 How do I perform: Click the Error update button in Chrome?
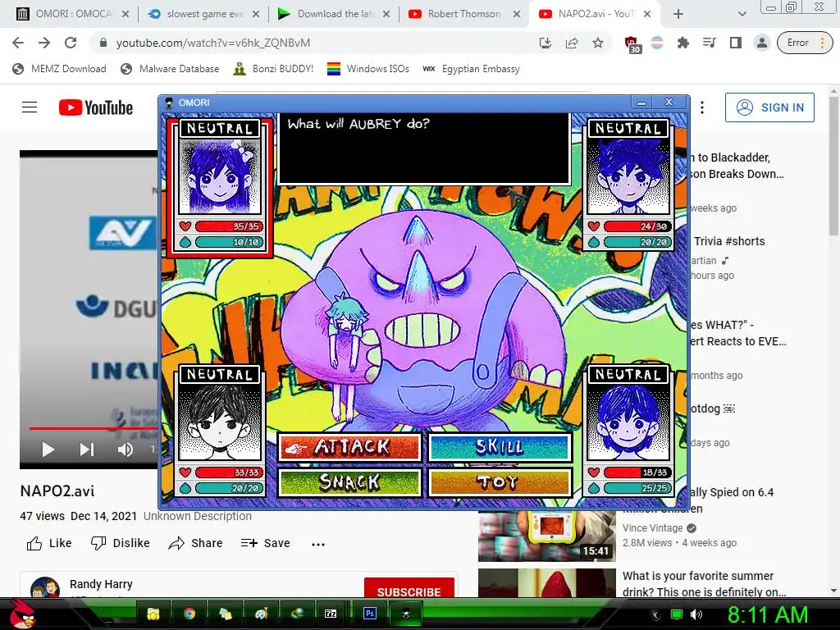click(805, 43)
